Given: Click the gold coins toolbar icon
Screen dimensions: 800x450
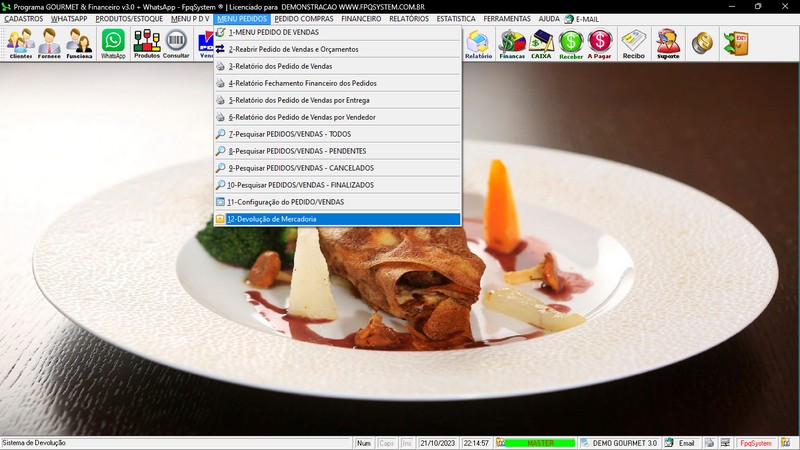Looking at the screenshot, I should tap(703, 43).
